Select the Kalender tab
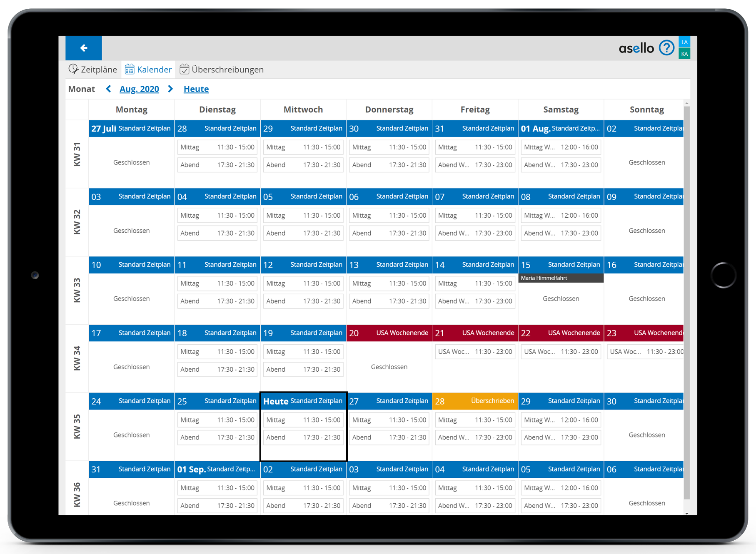Image resolution: width=756 pixels, height=554 pixels. [148, 70]
